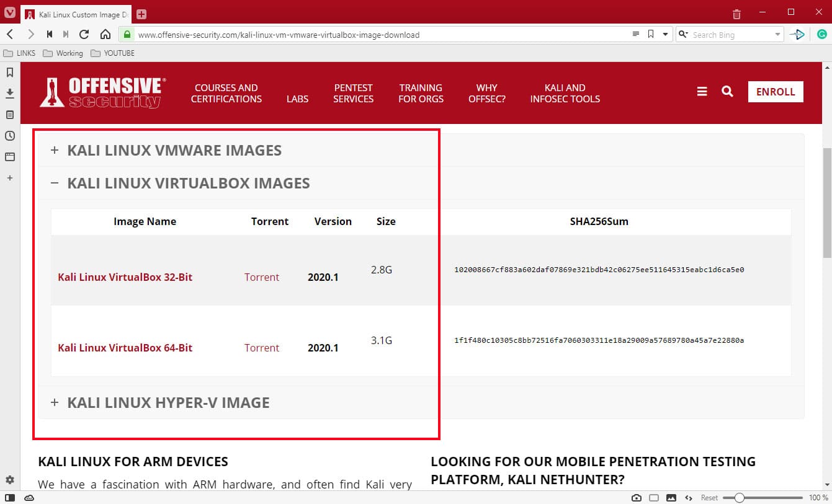The height and width of the screenshot is (504, 832).
Task: Open Vivaldi settings gear icon
Action: (x=10, y=480)
